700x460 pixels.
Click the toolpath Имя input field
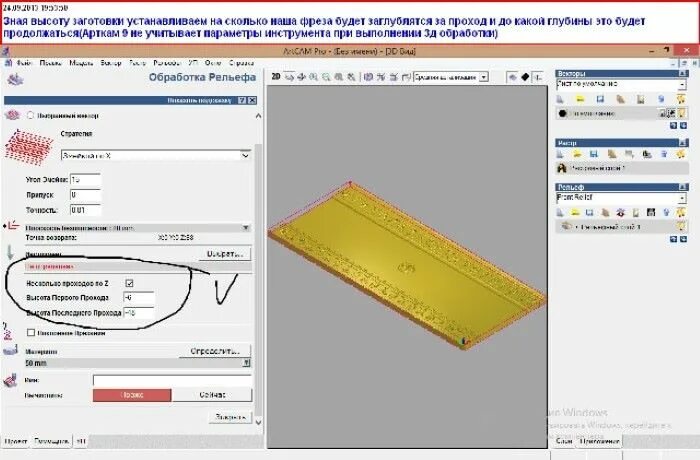coord(172,380)
